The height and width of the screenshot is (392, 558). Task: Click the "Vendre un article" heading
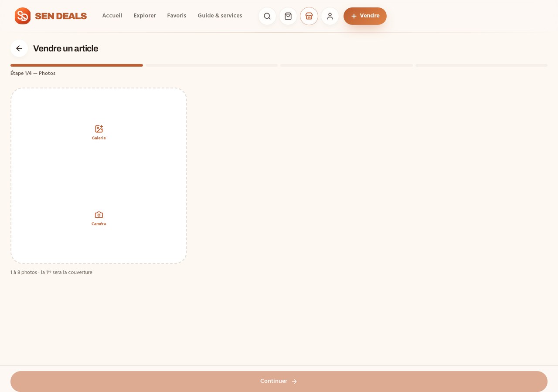[66, 48]
